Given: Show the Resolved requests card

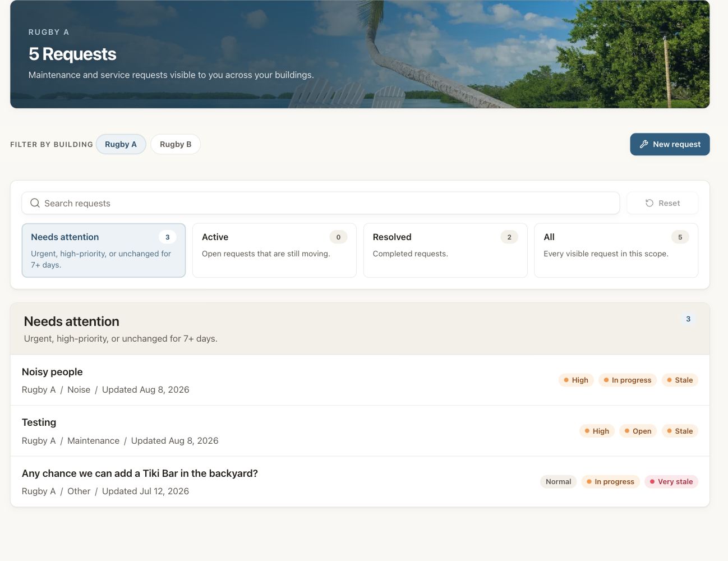Looking at the screenshot, I should tap(445, 250).
